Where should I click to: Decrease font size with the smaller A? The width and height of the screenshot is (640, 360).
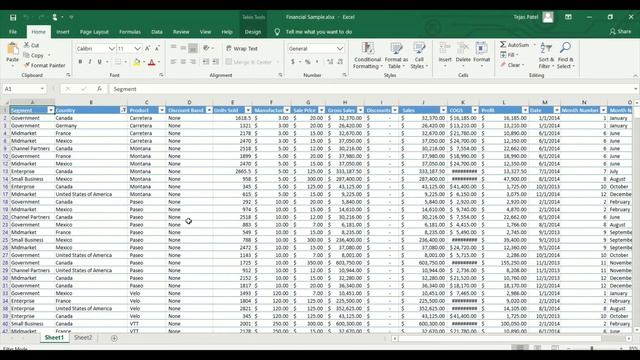[x=157, y=49]
